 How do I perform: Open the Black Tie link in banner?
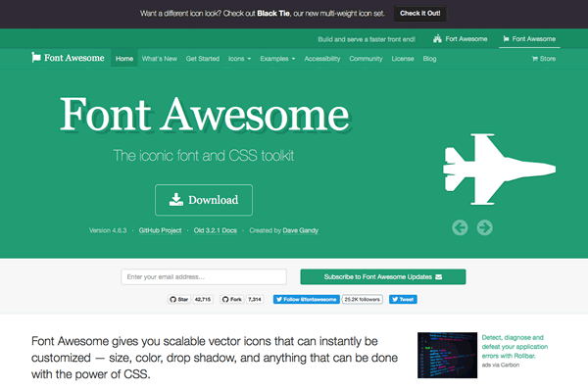[273, 13]
